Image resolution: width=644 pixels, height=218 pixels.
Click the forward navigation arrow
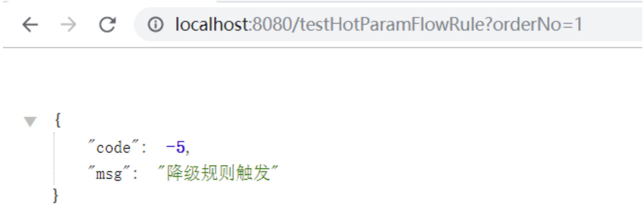tap(68, 25)
